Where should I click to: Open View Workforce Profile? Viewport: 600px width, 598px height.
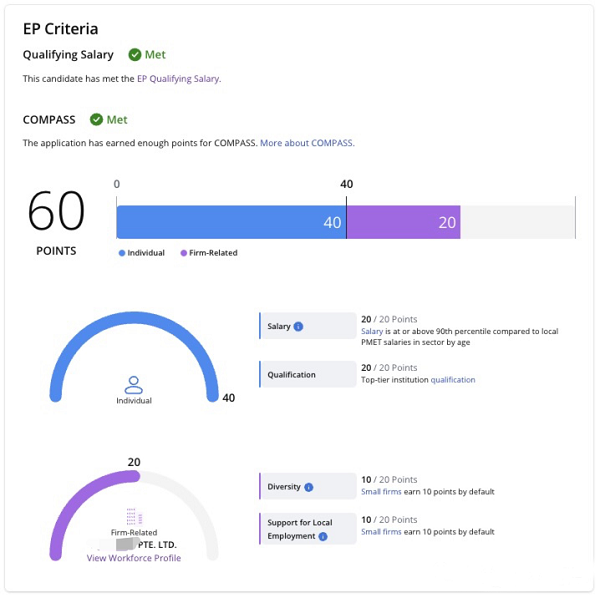(x=134, y=558)
